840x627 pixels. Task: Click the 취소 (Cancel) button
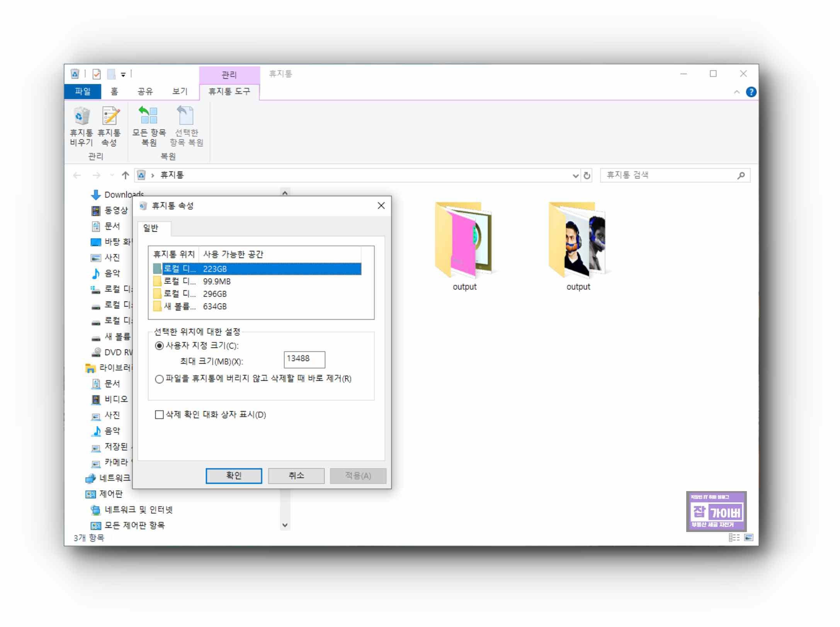tap(296, 476)
